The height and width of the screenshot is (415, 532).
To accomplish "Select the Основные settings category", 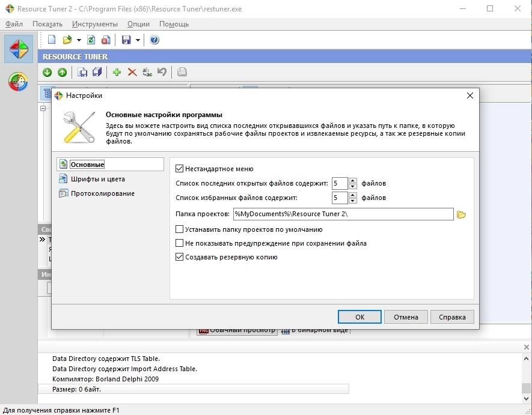I will point(110,165).
